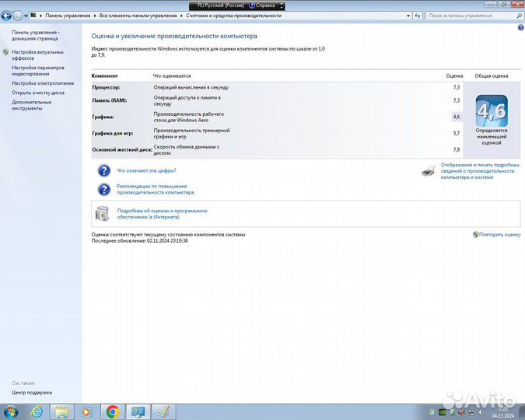This screenshot has width=525, height=420.
Task: Focus the 'Поиск в панели управления' search box
Action: click(471, 16)
